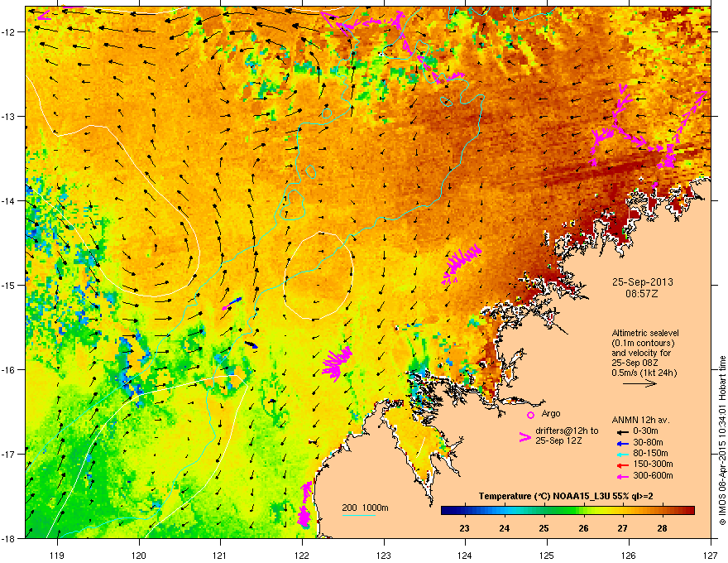Click the Temperature NOAA15_L3U color bar title
This screenshot has height=563, width=728.
coord(566,497)
